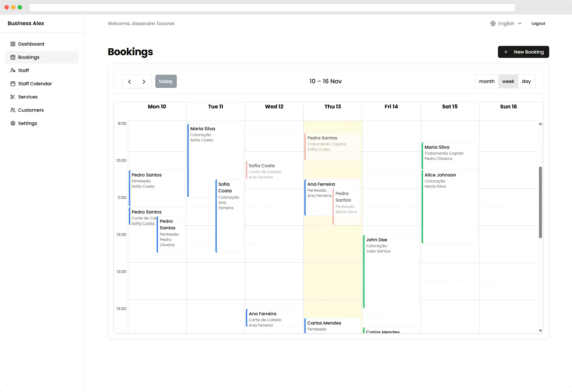Click the Thu 13 column header
The height and width of the screenshot is (392, 572).
coord(332,106)
